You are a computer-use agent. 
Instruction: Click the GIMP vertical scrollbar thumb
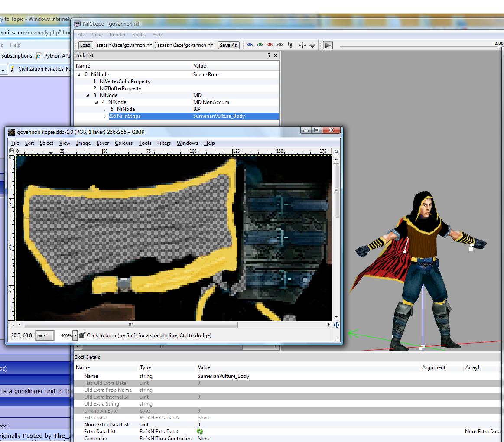pyautogui.click(x=336, y=191)
